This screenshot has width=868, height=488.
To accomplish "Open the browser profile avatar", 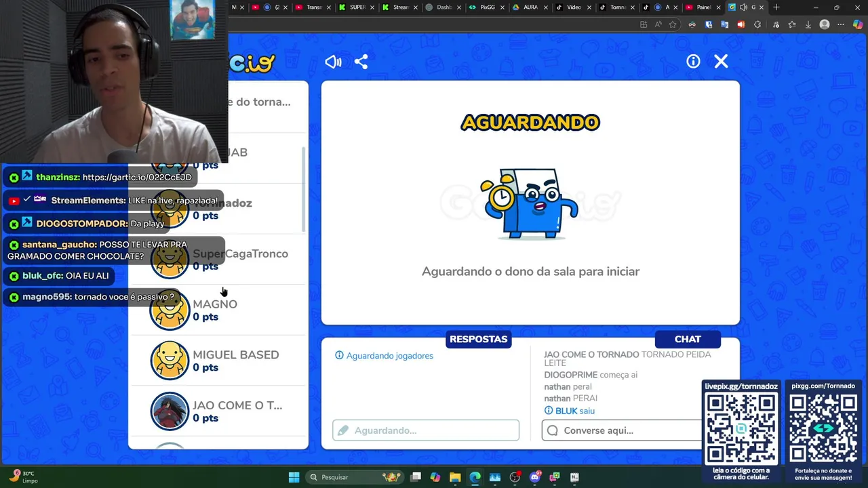I will point(825,24).
